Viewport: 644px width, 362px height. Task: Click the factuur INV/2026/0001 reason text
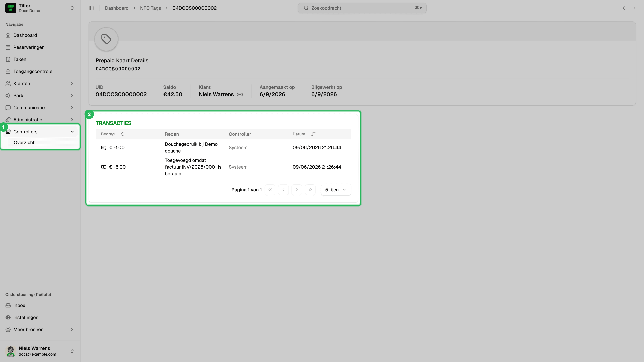pyautogui.click(x=193, y=167)
